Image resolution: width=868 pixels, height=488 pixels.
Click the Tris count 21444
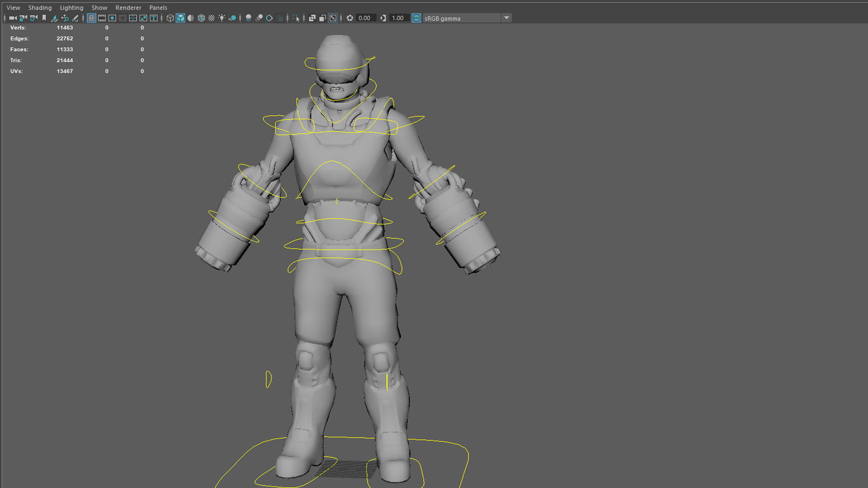click(65, 60)
